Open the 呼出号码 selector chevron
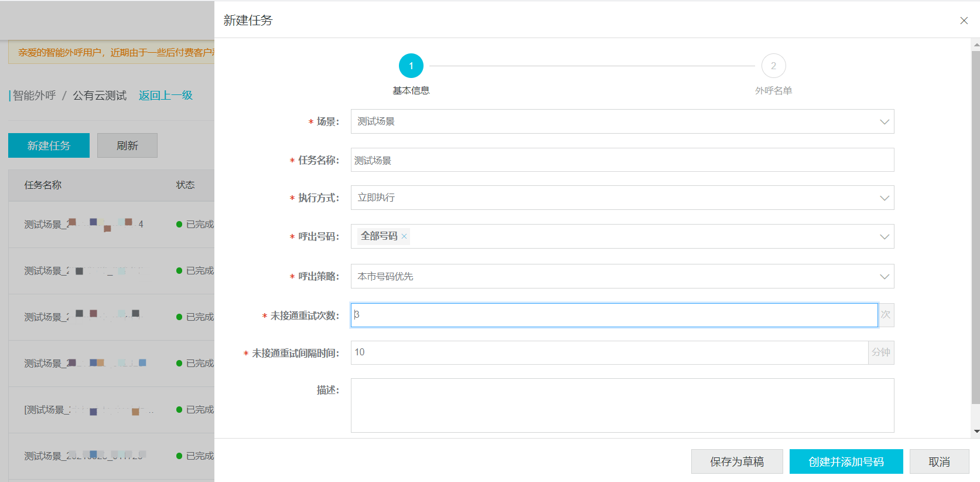The height and width of the screenshot is (482, 980). 884,237
